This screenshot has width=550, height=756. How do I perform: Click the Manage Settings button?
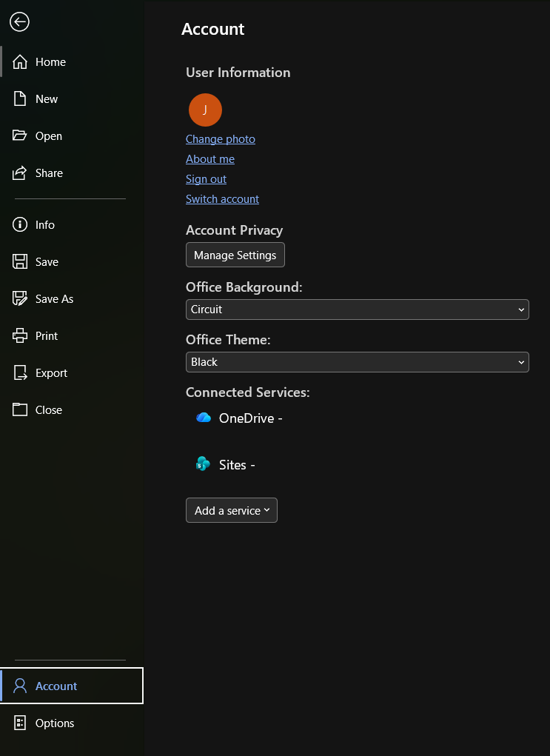point(235,255)
